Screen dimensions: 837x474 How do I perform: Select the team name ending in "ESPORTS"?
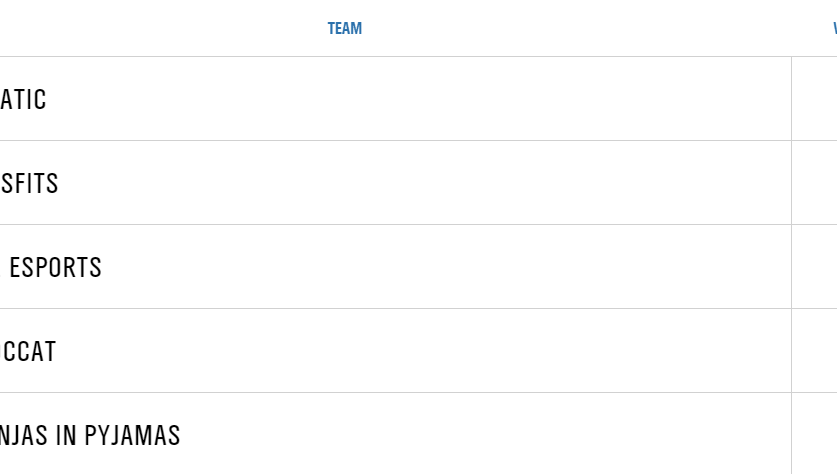coord(55,268)
